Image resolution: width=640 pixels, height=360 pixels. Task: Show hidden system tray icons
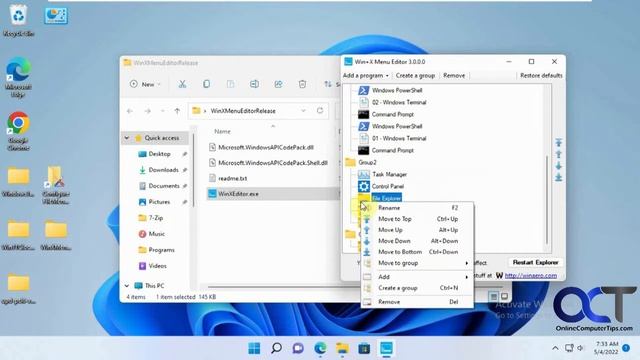[x=555, y=348]
